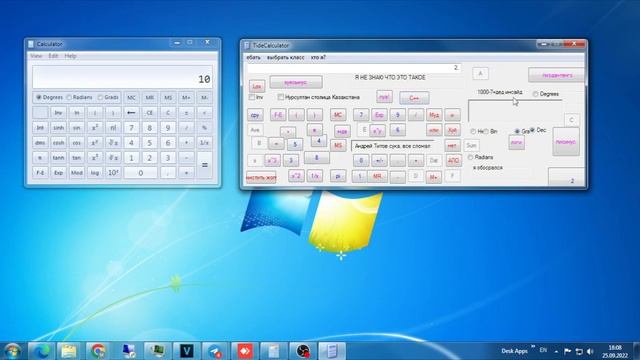Click the 5 key in Calculator

[150, 143]
